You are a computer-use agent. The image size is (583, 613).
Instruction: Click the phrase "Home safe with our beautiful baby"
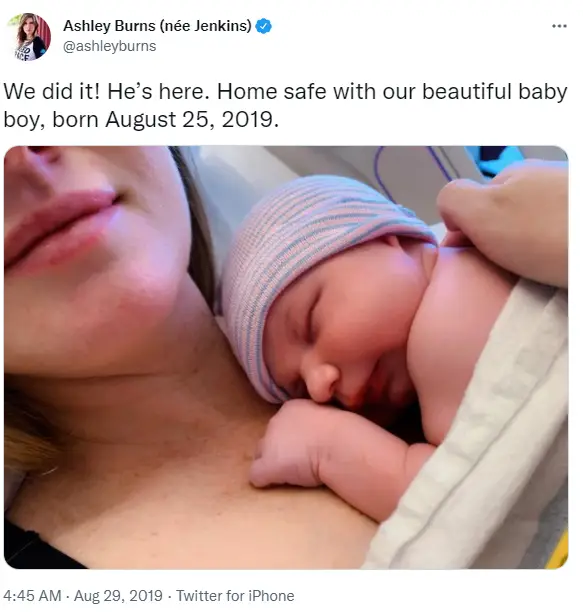pos(392,91)
